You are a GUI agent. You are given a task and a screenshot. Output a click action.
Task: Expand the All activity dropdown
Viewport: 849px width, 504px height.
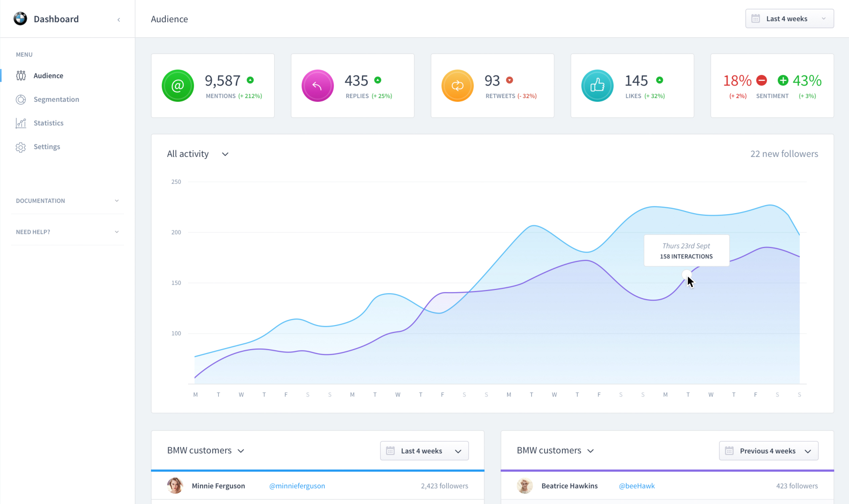click(197, 154)
